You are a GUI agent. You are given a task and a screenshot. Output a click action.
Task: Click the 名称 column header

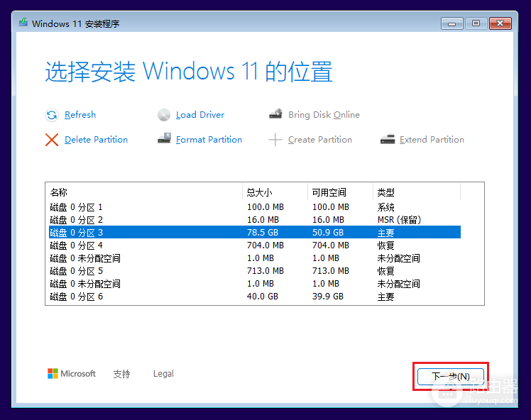146,192
